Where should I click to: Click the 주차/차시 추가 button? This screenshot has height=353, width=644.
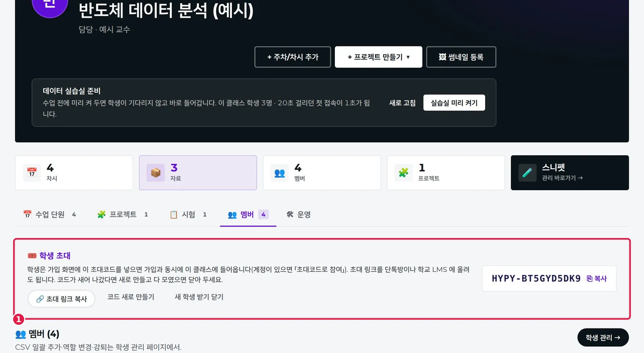pos(293,57)
